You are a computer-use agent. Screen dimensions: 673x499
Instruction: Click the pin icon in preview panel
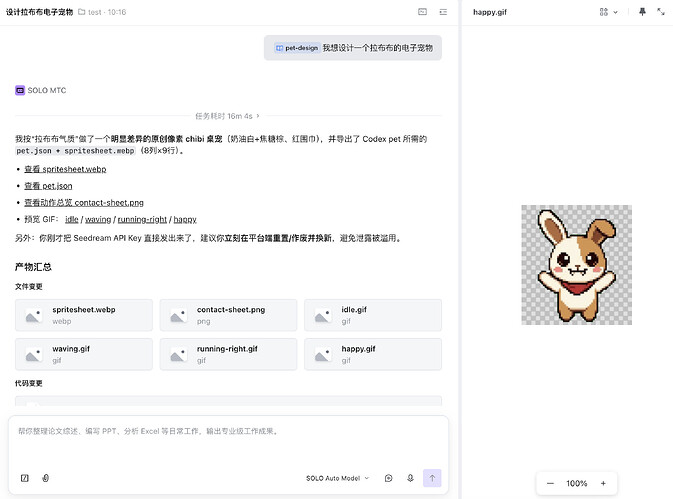[642, 12]
